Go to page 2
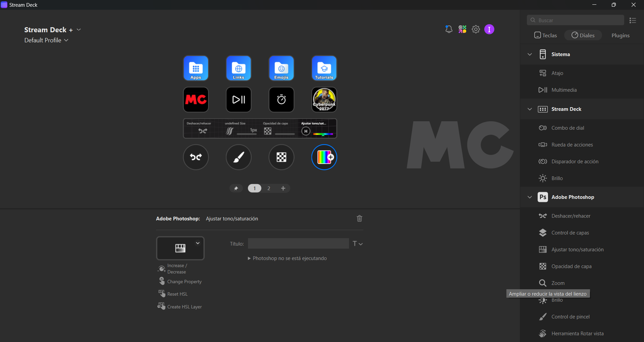This screenshot has height=342, width=644. tap(268, 188)
